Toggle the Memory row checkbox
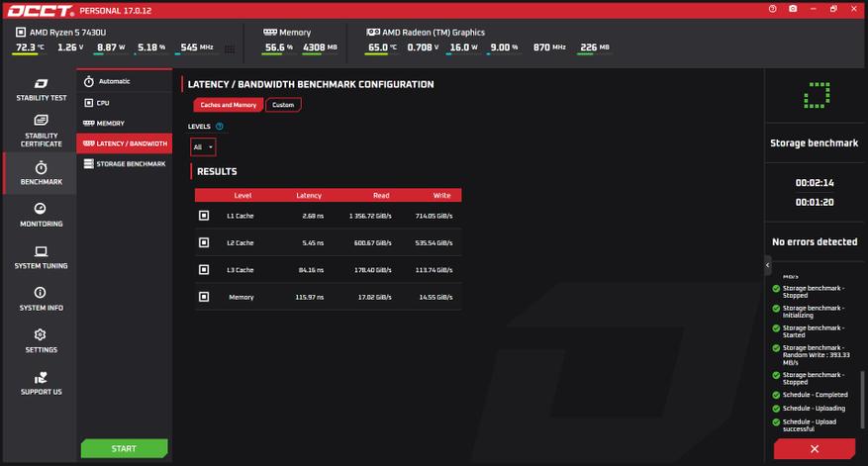 204,297
